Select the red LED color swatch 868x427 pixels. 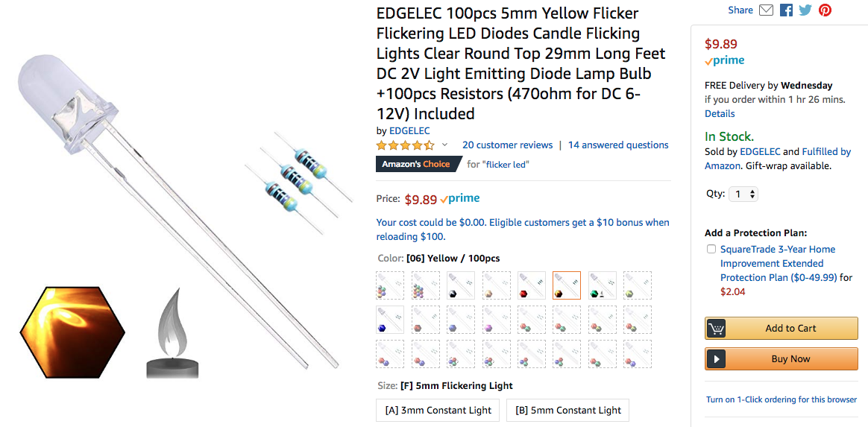[532, 285]
